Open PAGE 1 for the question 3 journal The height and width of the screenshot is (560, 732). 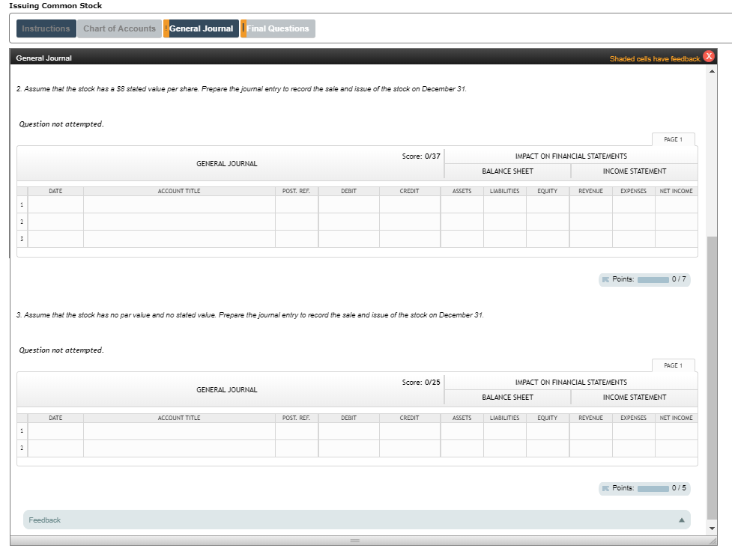(674, 365)
